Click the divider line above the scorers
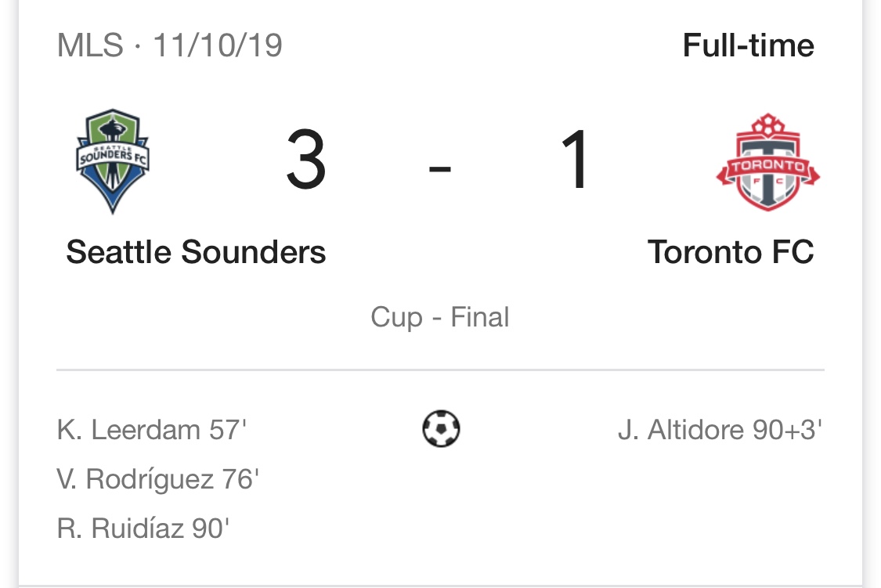The width and height of the screenshot is (881, 588). coord(440,370)
